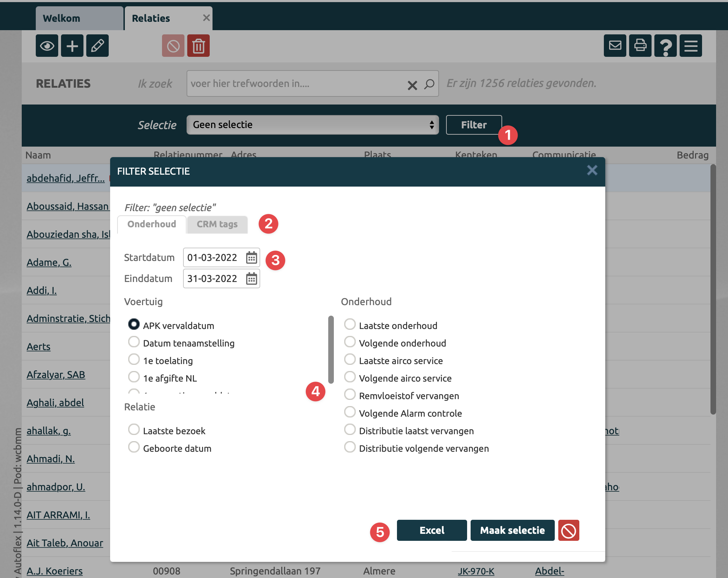Screen dimensions: 728x578
Task: Click the Excel export button
Action: (x=432, y=530)
